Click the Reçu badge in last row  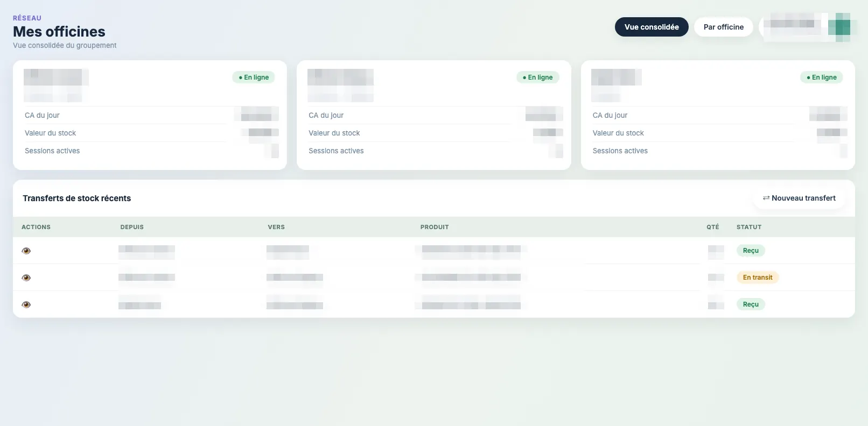pos(751,304)
